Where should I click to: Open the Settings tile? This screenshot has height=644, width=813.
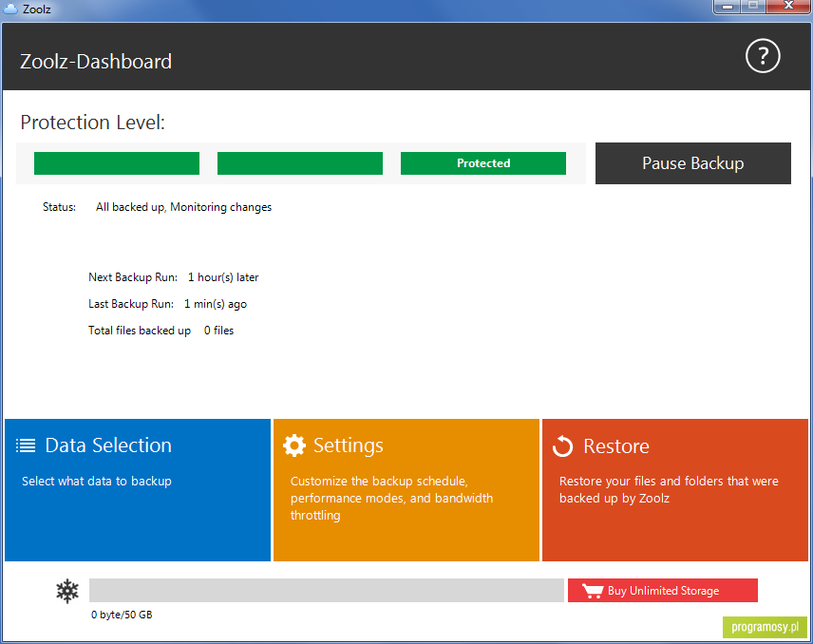[406, 490]
